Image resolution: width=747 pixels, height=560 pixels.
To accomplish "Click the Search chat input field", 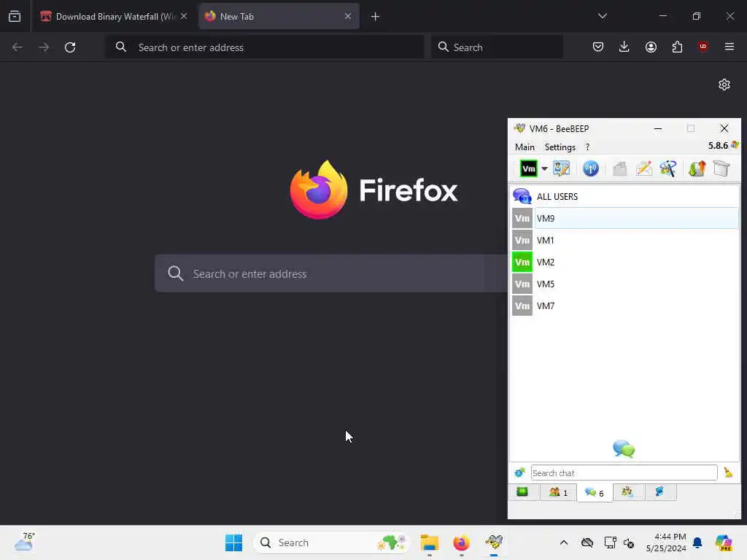I will coord(624,472).
